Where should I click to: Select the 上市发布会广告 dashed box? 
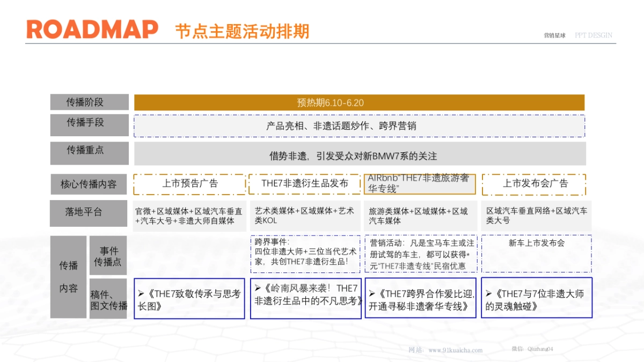pyautogui.click(x=536, y=183)
